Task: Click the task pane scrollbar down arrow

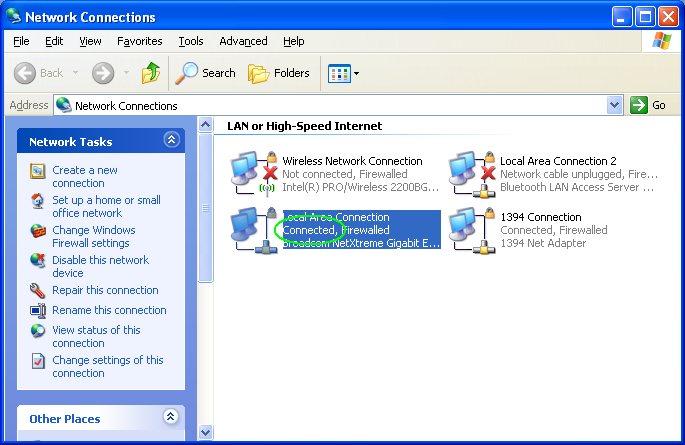Action: coord(205,432)
